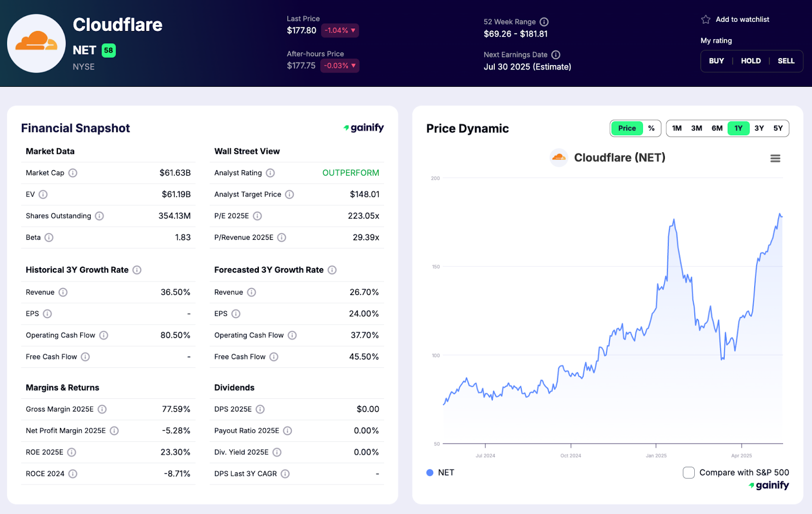Toggle NET series in chart legend
This screenshot has width=812, height=514.
click(x=441, y=473)
